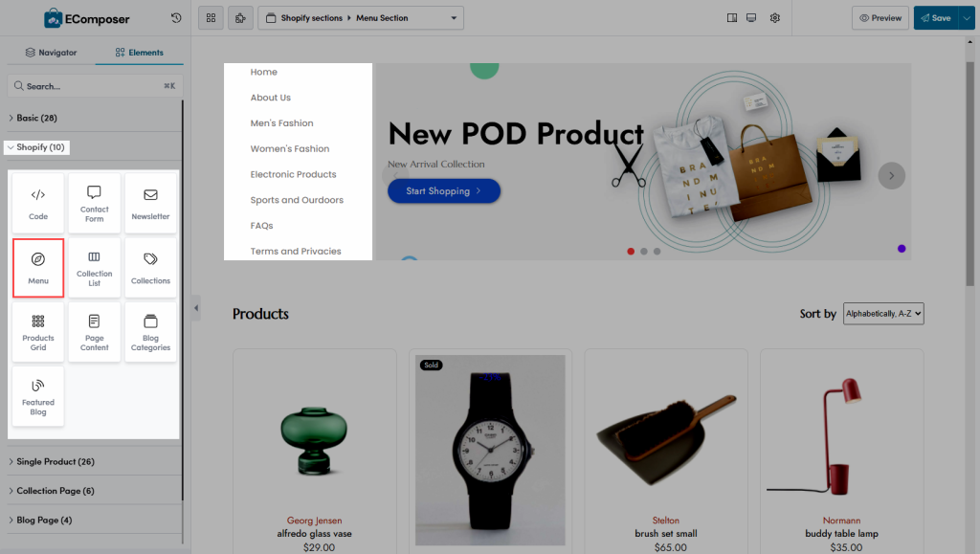Open the history clock icon
The image size is (980, 554).
click(x=176, y=18)
